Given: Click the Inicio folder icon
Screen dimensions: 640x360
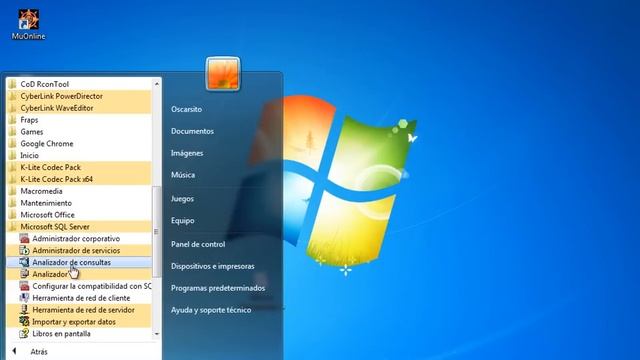Looking at the screenshot, I should click(12, 155).
